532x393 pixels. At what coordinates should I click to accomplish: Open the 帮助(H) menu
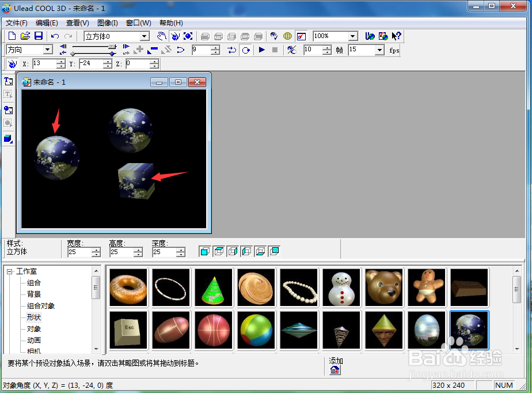click(x=171, y=22)
